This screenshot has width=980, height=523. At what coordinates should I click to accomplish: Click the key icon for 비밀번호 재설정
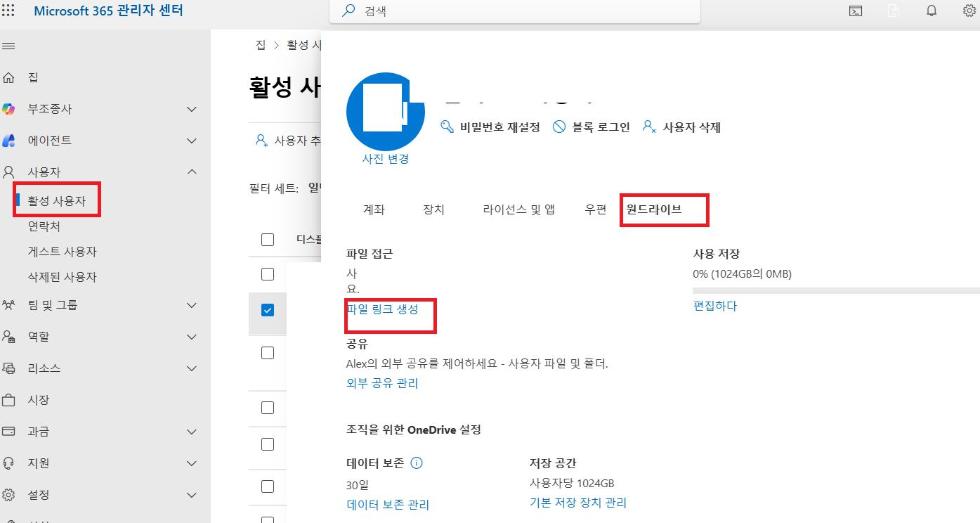447,127
